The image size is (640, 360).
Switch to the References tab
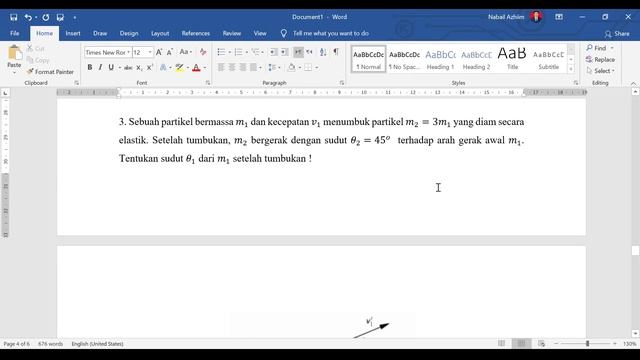196,33
